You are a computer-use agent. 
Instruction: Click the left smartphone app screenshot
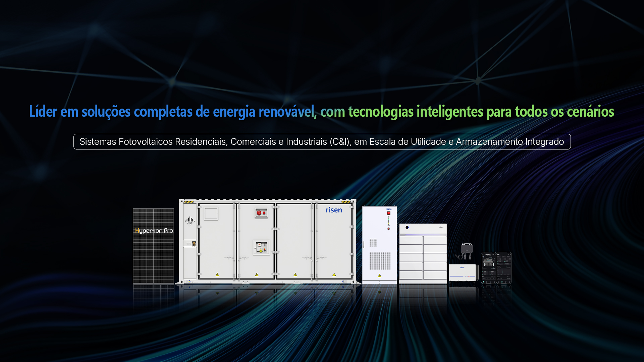point(488,268)
